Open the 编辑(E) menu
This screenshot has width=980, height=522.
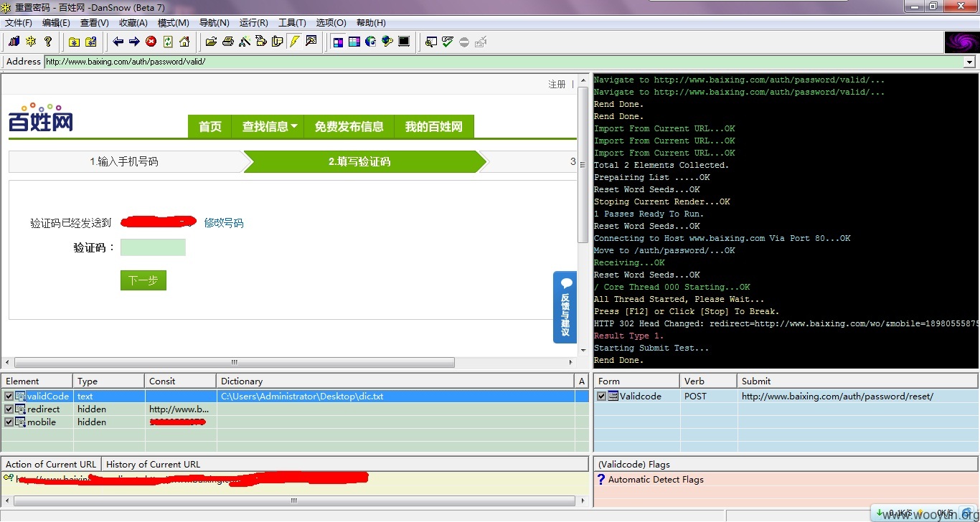coord(56,23)
